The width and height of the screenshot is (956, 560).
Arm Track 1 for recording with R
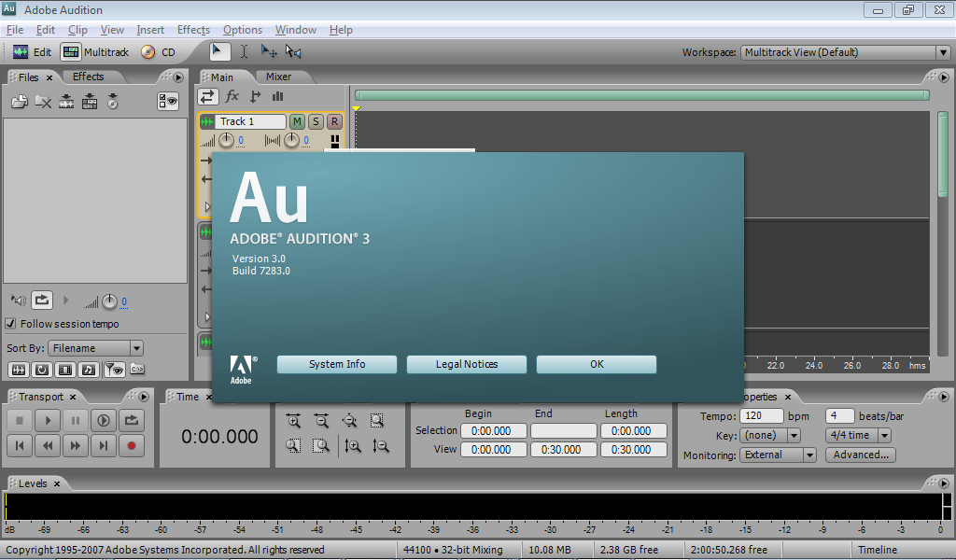[x=334, y=121]
